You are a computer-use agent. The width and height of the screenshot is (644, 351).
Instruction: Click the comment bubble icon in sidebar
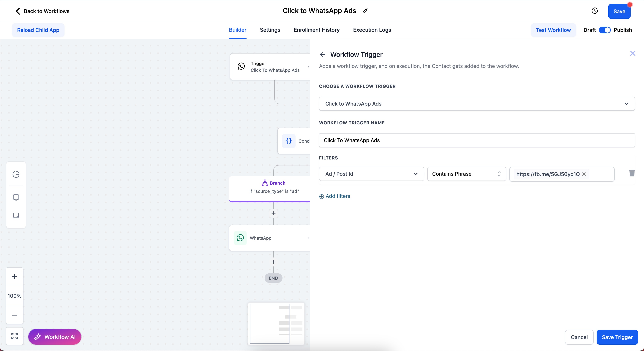pos(16,197)
